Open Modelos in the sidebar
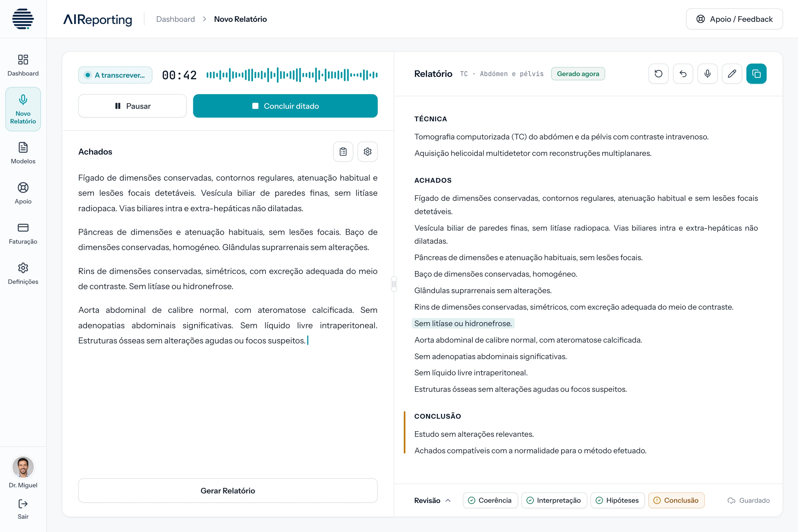This screenshot has width=798, height=532. coord(23,153)
